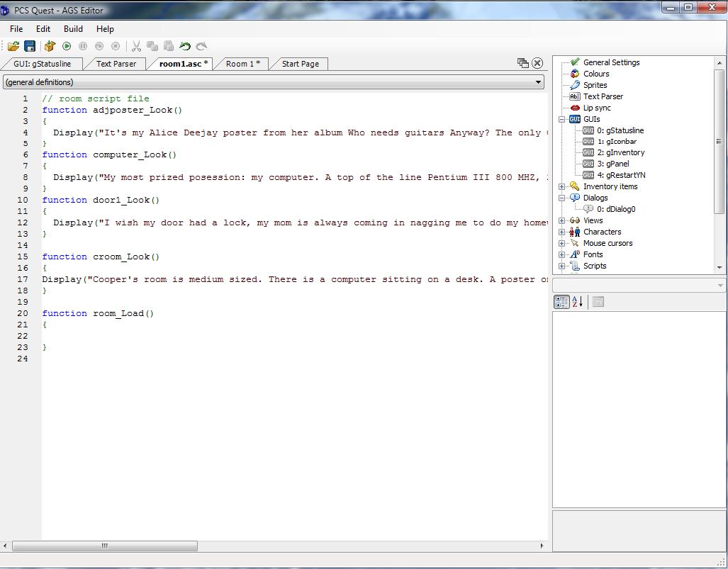This screenshot has height=569, width=728.
Task: Click the Property Pages button
Action: [x=598, y=302]
